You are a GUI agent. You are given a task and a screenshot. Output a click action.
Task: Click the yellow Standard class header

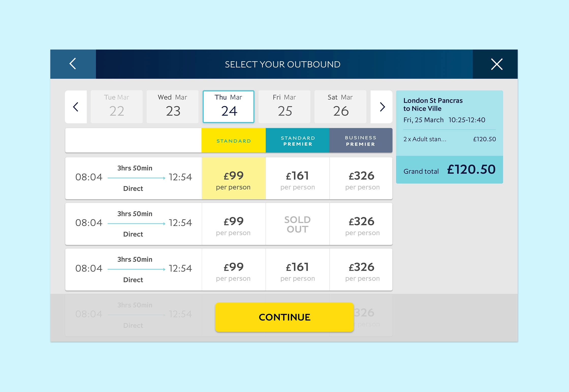pos(233,140)
